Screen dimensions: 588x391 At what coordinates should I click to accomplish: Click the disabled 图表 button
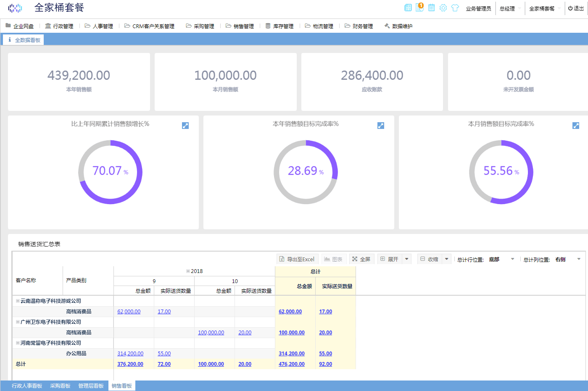(333, 259)
